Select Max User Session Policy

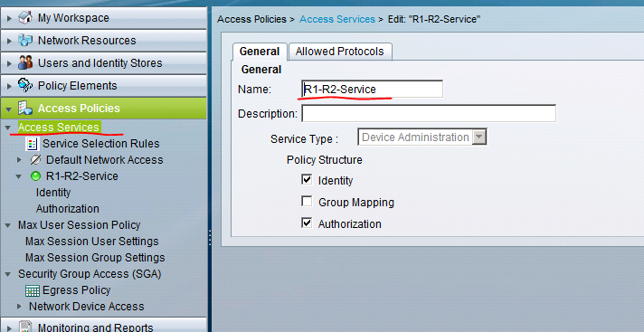[x=79, y=225]
